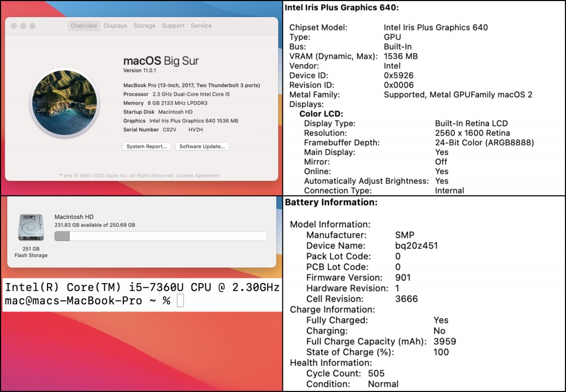The image size is (566, 392).
Task: Click the Cell Revision value '3666'
Action: 406,299
